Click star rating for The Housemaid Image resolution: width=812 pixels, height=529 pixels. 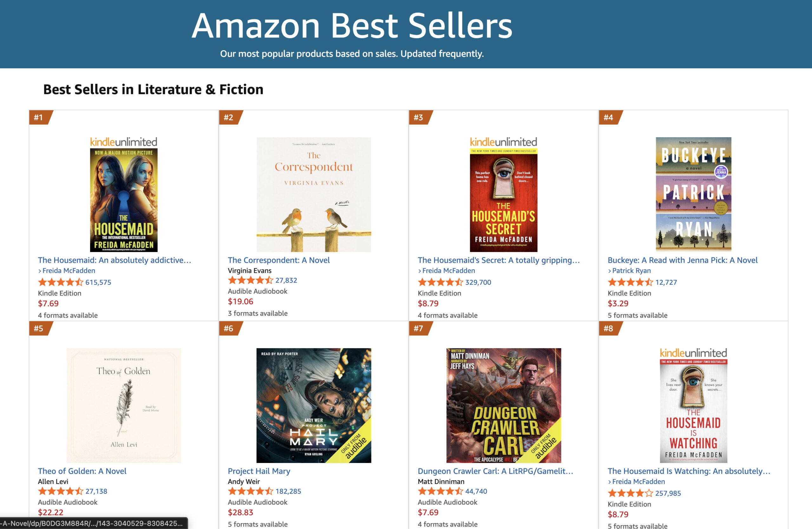pos(60,282)
